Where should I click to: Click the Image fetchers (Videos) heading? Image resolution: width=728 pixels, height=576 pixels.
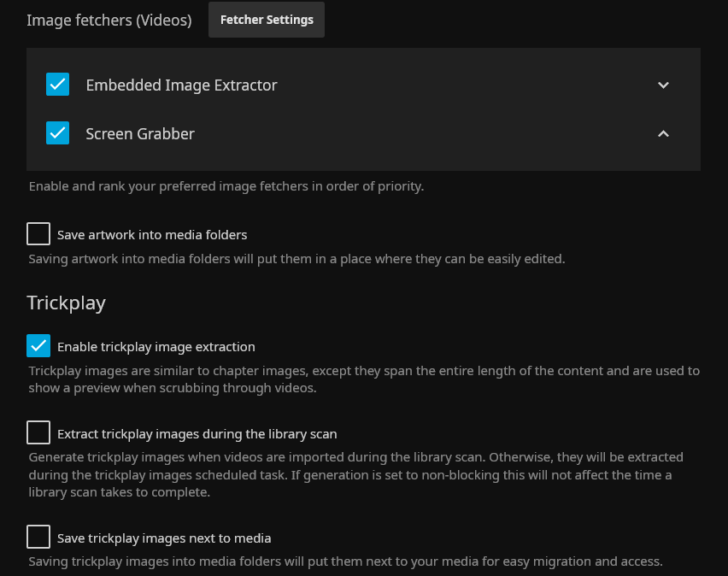click(x=109, y=20)
